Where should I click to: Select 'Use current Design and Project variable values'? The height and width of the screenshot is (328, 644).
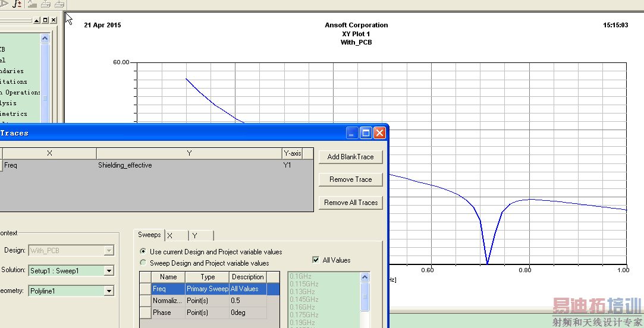point(143,252)
